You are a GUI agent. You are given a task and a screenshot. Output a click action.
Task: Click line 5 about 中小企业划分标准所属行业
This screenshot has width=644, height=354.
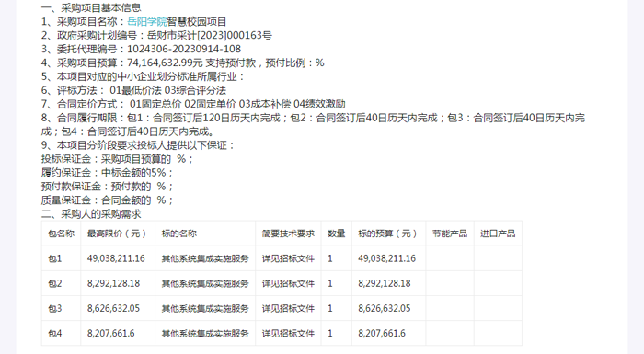pyautogui.click(x=143, y=77)
